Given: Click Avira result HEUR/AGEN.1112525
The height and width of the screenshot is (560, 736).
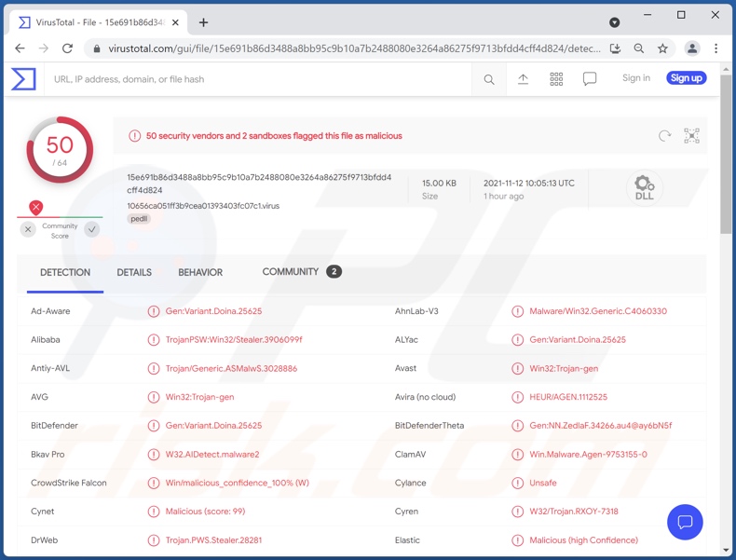Looking at the screenshot, I should pos(568,397).
